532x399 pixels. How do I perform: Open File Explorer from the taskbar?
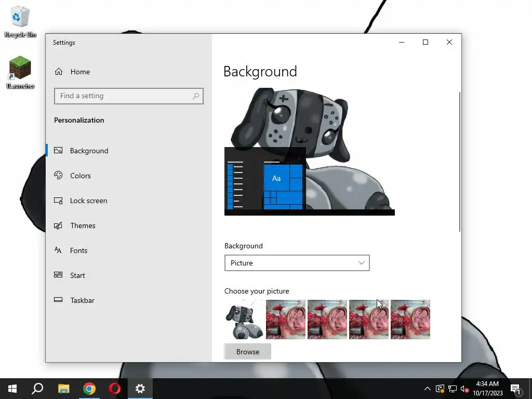(63, 389)
